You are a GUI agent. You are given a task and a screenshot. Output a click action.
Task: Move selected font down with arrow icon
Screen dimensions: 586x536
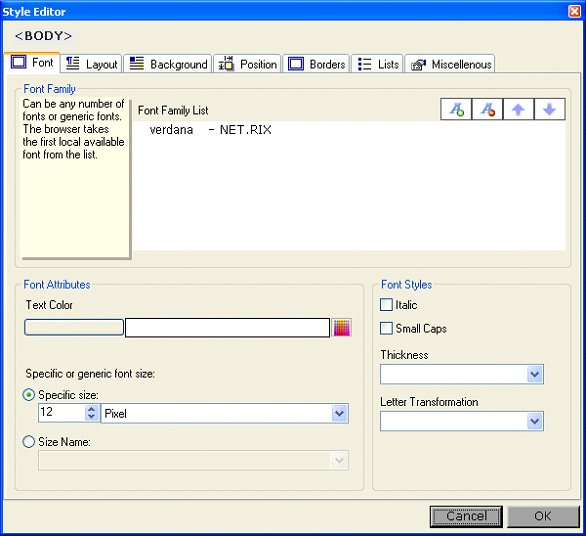coord(549,110)
